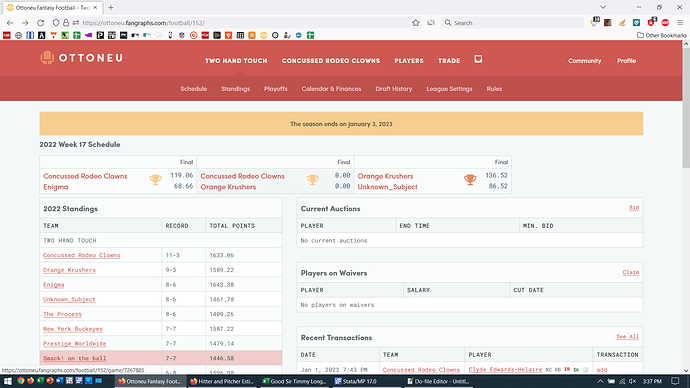Click the trophy icon in Clowns vs Orange Krushers matchup

313,180
